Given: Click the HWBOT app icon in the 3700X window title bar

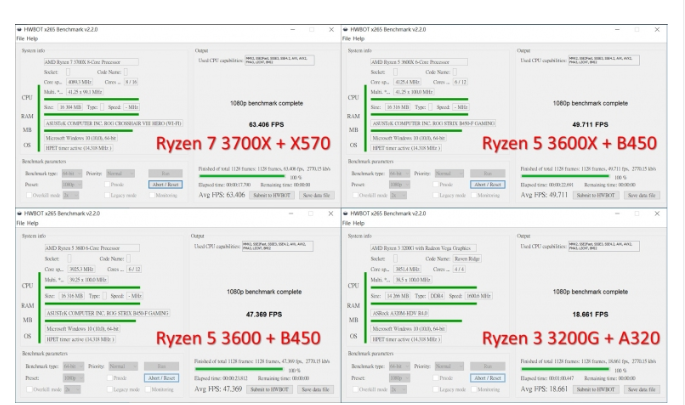Looking at the screenshot, I should pyautogui.click(x=19, y=30).
